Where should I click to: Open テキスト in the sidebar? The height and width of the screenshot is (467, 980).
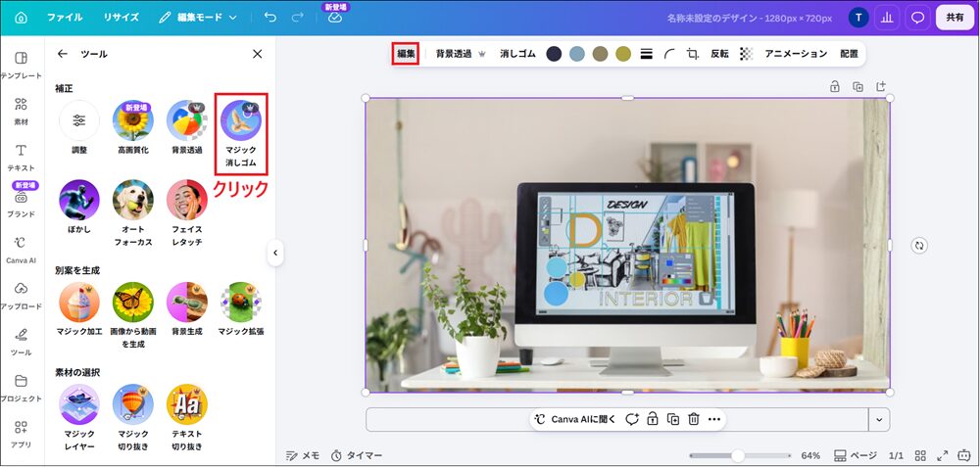click(22, 158)
